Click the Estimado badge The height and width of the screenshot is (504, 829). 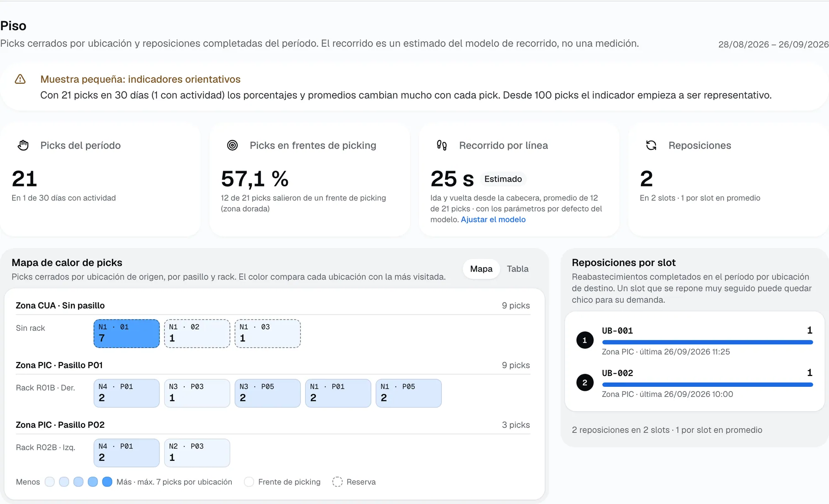pos(503,179)
